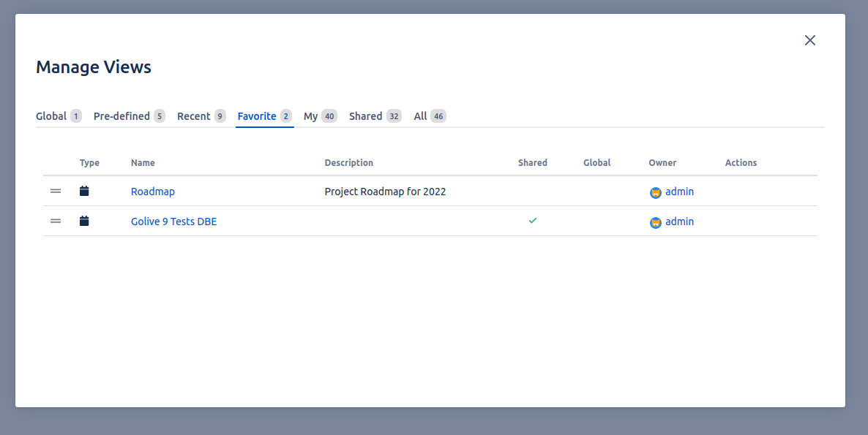Click the green Shared checkmark for Golive

[x=533, y=220]
